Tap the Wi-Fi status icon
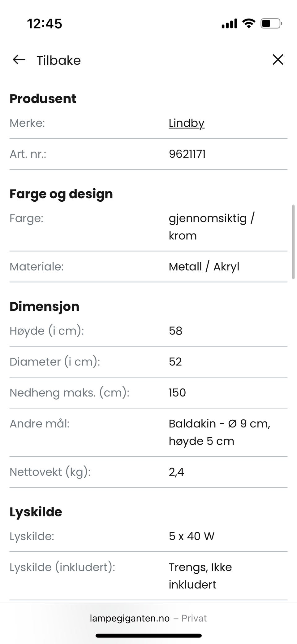This screenshot has width=297, height=644. pos(248,23)
